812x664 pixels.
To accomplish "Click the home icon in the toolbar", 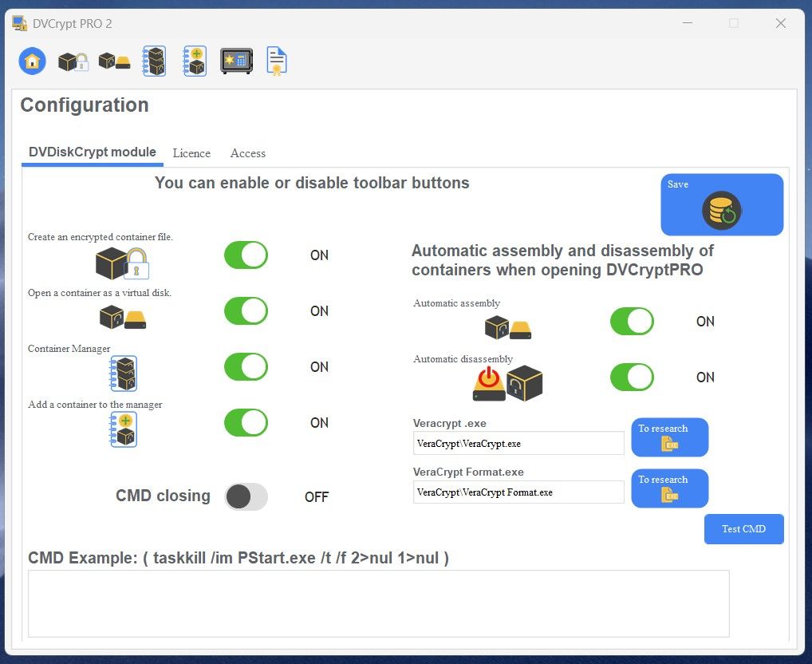I will coord(32,61).
